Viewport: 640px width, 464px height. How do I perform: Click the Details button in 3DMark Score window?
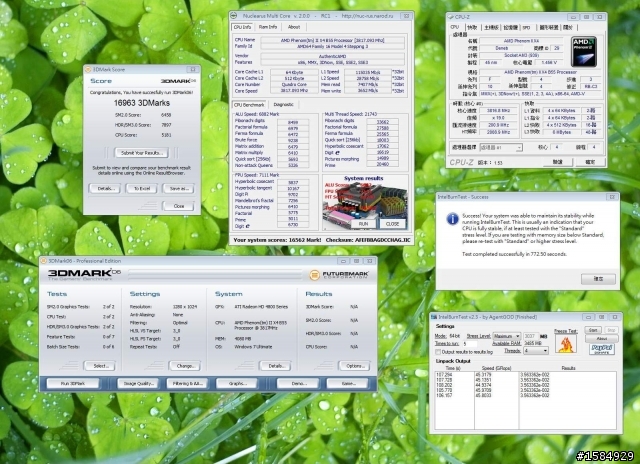click(x=105, y=189)
